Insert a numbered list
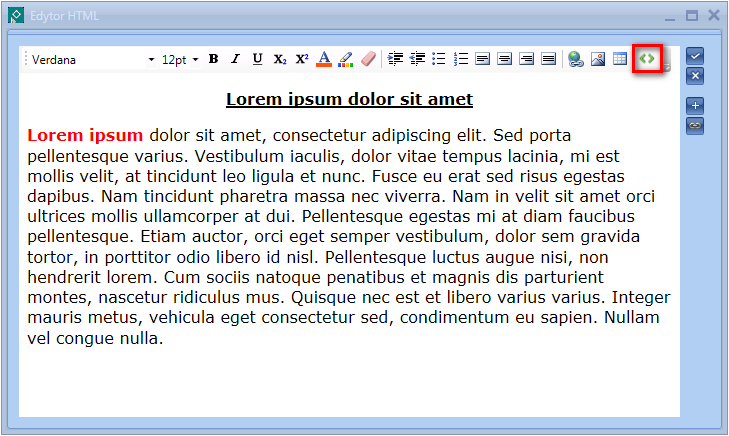The height and width of the screenshot is (436, 729). coord(461,59)
